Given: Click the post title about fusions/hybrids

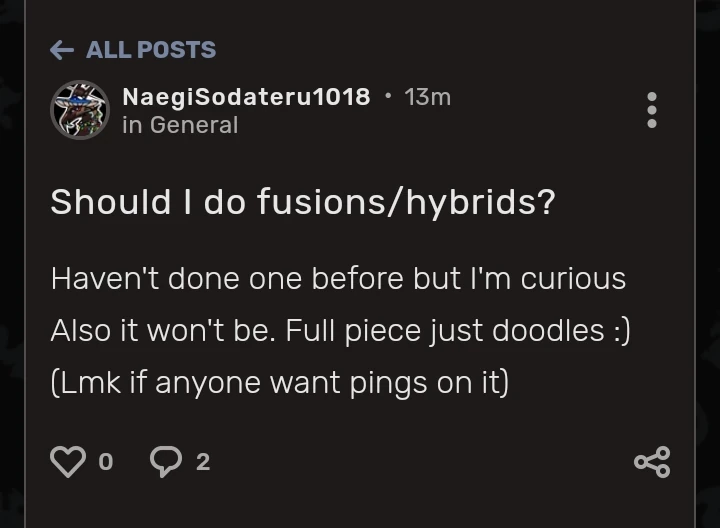Looking at the screenshot, I should point(303,202).
